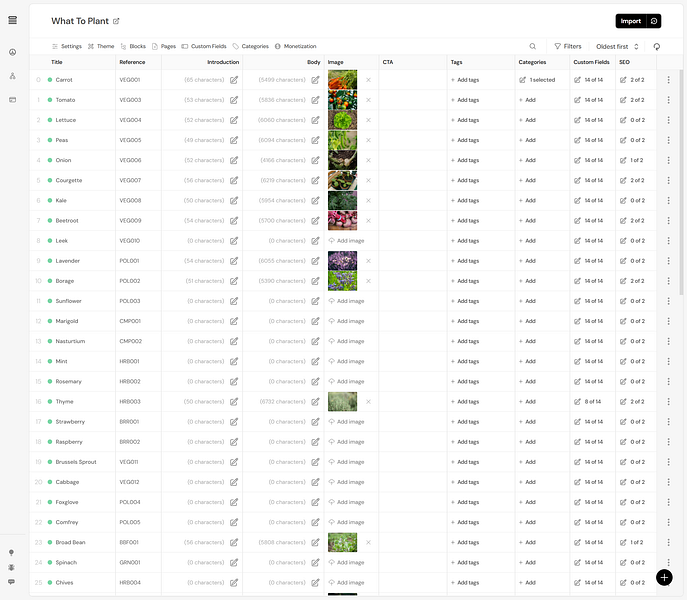Open the three-dot menu for the Carrot row
Image resolution: width=687 pixels, height=600 pixels.
(668, 80)
